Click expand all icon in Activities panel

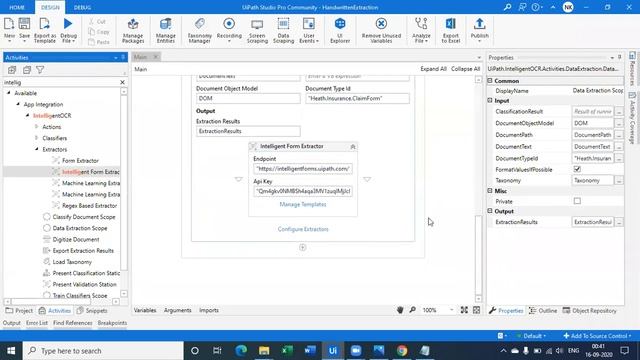[12, 70]
